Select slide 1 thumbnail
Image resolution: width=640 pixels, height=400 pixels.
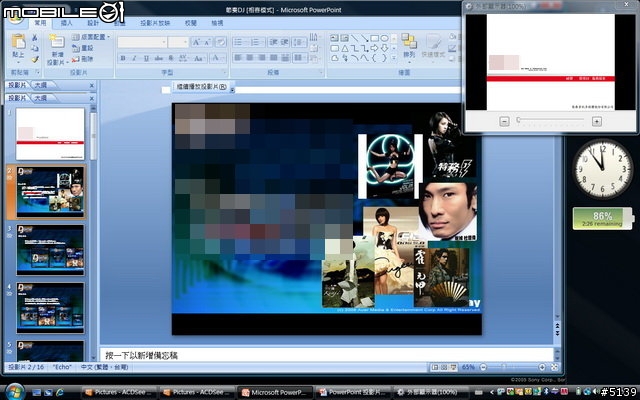[x=50, y=134]
